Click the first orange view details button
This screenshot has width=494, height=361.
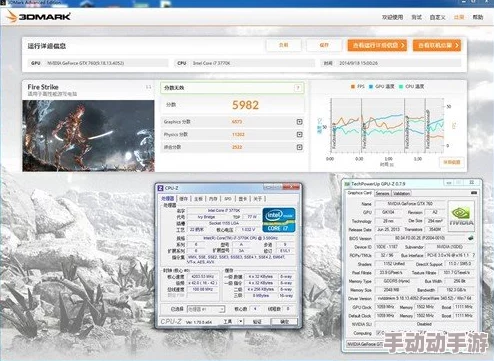377,45
